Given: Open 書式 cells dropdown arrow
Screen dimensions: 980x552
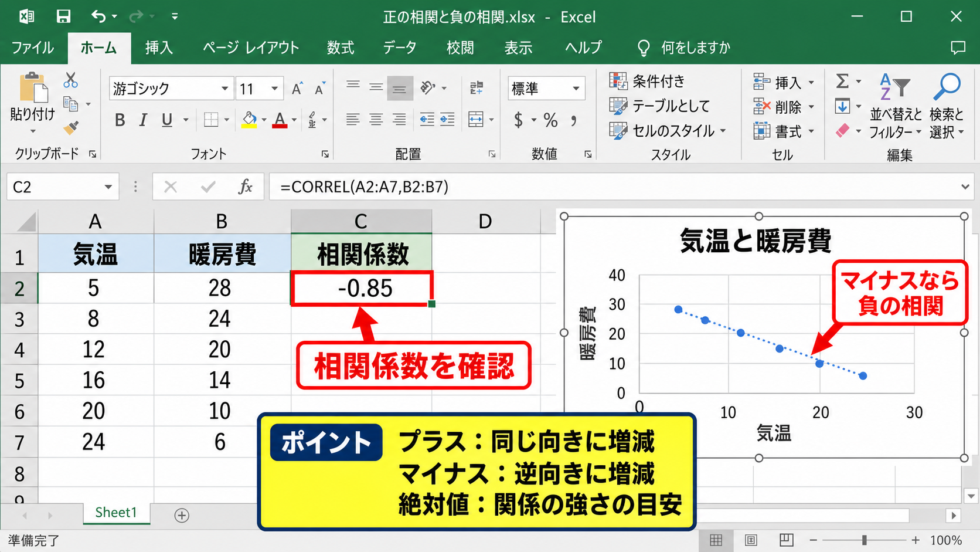Looking at the screenshot, I should (x=811, y=131).
